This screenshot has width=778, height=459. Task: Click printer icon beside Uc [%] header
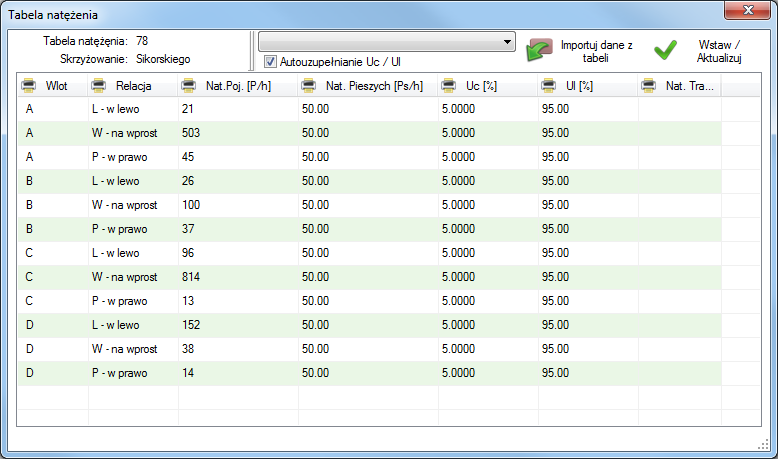coord(449,85)
